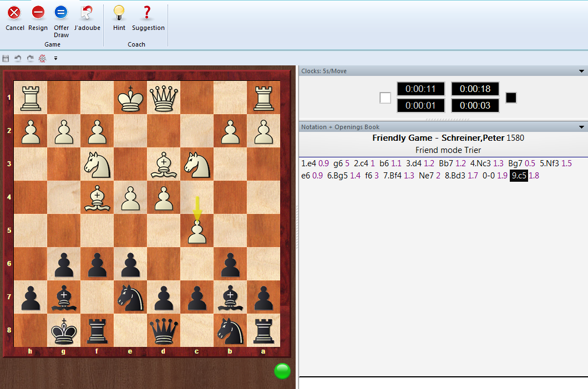
Task: Select move 9.c5 in the notation
Action: point(519,176)
